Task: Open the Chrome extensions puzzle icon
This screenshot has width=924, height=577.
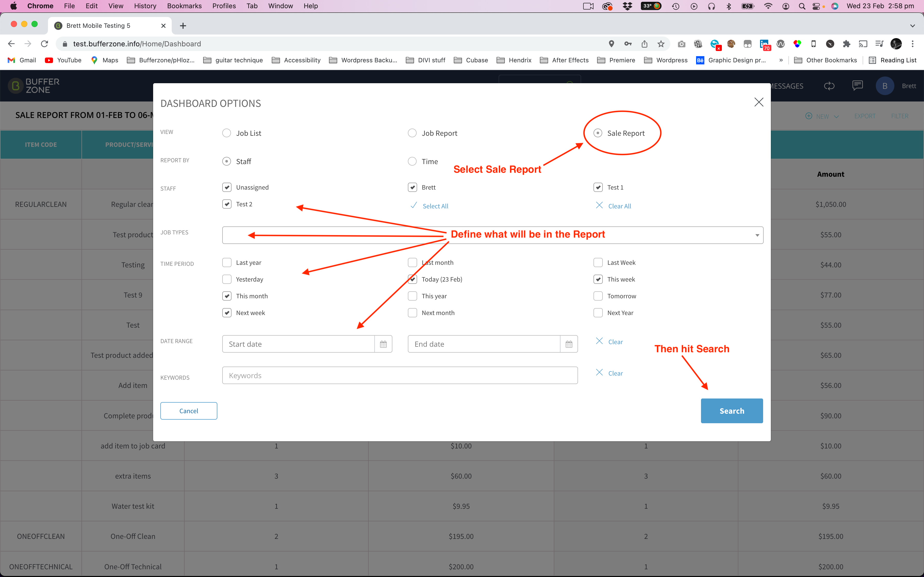Action: (846, 44)
